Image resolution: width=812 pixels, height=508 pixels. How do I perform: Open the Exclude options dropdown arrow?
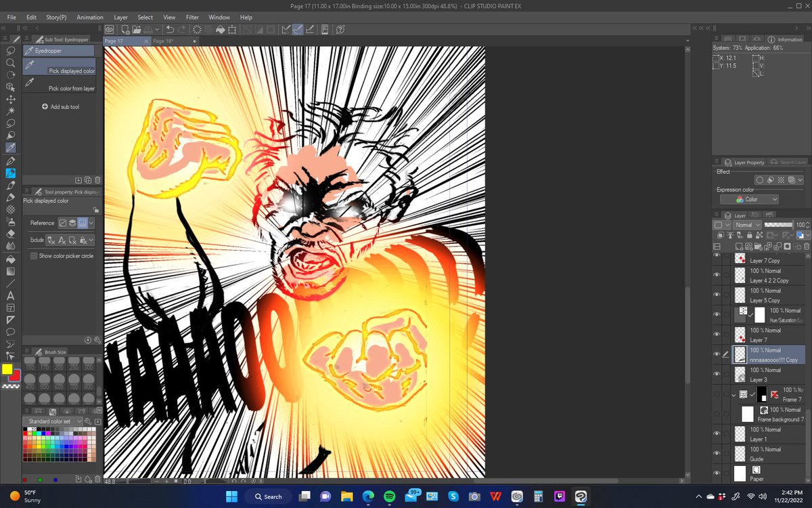click(x=91, y=240)
